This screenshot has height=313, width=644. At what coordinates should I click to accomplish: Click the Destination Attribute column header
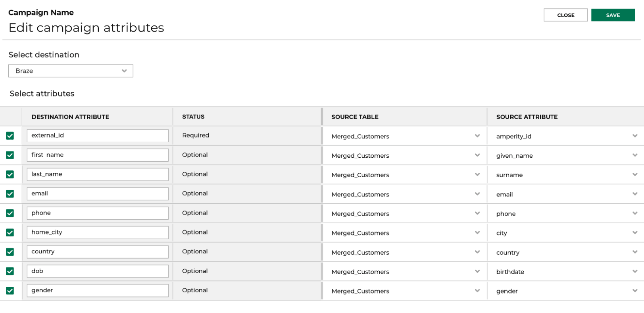70,117
